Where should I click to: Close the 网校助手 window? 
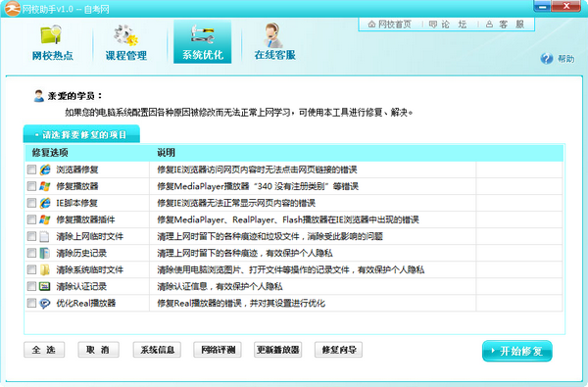pyautogui.click(x=566, y=6)
